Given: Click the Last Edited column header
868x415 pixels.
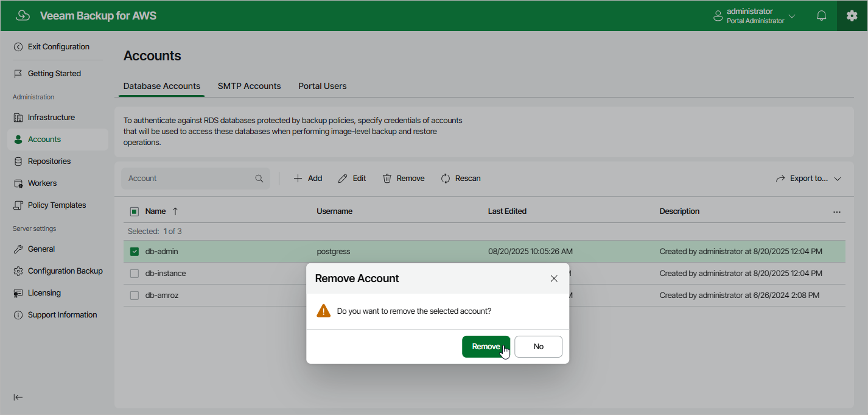Looking at the screenshot, I should [508, 211].
